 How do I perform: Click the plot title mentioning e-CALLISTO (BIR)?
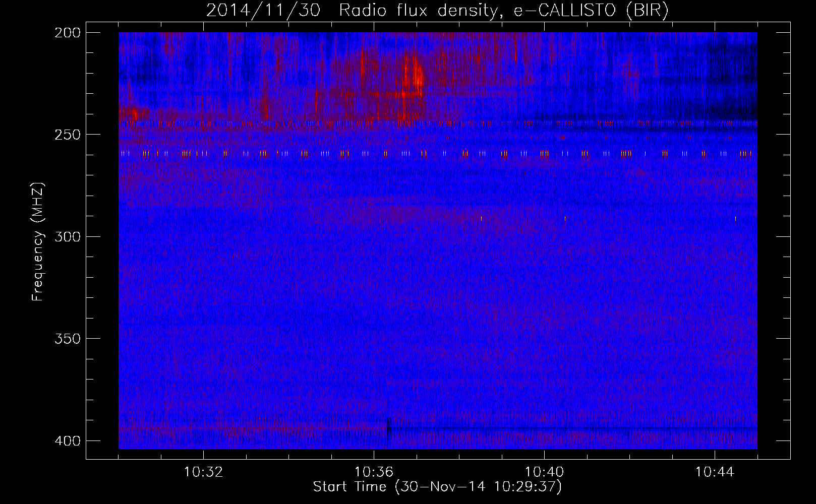pyautogui.click(x=437, y=10)
